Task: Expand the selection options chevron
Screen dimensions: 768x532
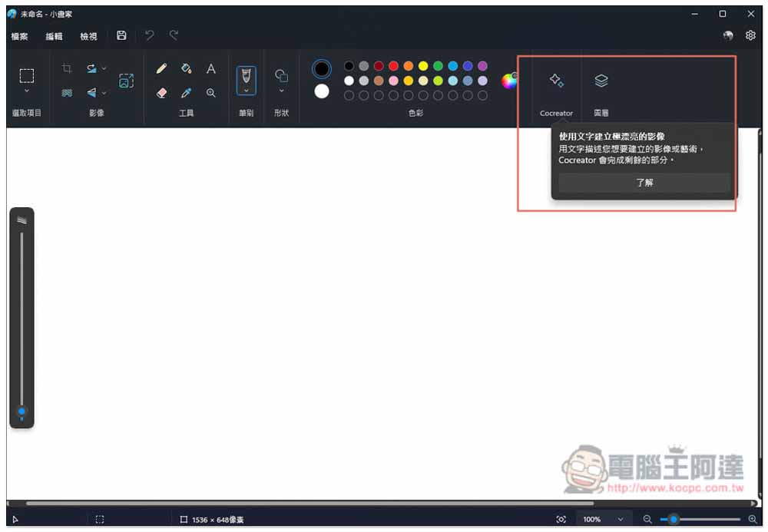Action: 26,91
